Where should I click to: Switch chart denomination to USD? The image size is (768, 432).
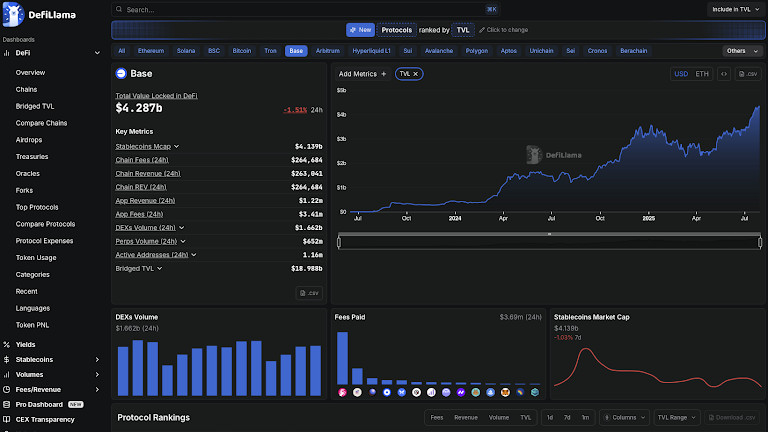point(681,74)
